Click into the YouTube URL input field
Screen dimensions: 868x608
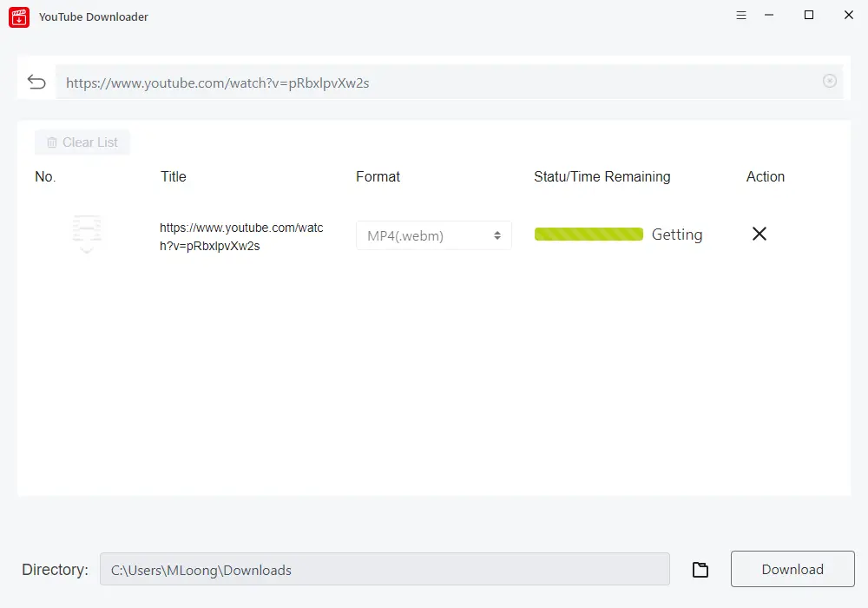tap(434, 83)
